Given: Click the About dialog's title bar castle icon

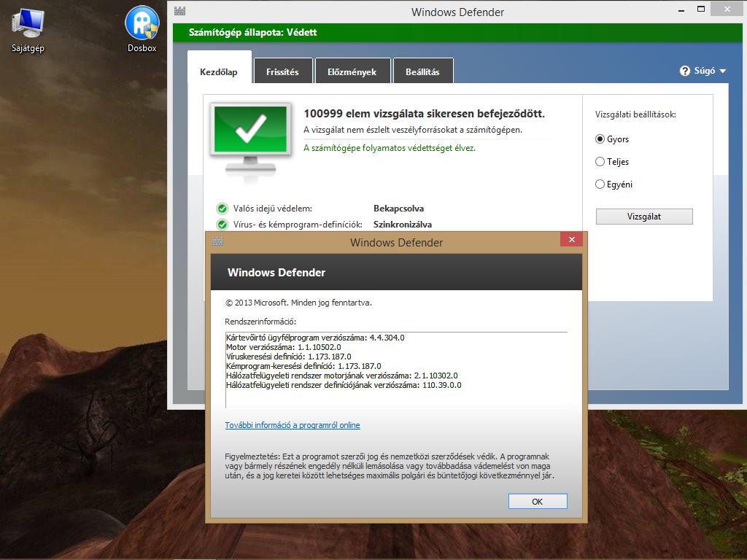Looking at the screenshot, I should point(217,241).
